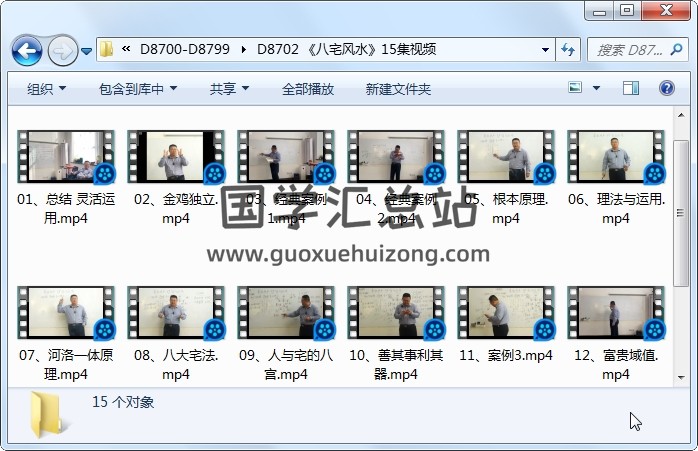
Task: Click the scrollbar up arrow
Action: pyautogui.click(x=681, y=115)
